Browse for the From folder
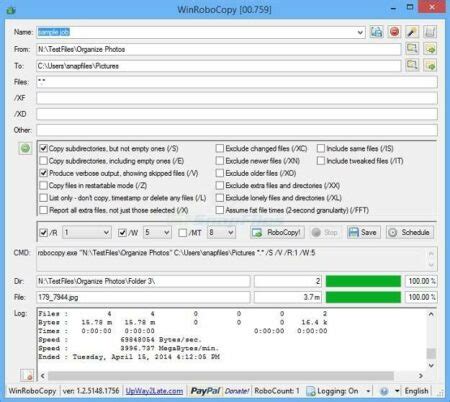Image resolution: width=450 pixels, height=402 pixels. pos(412,49)
